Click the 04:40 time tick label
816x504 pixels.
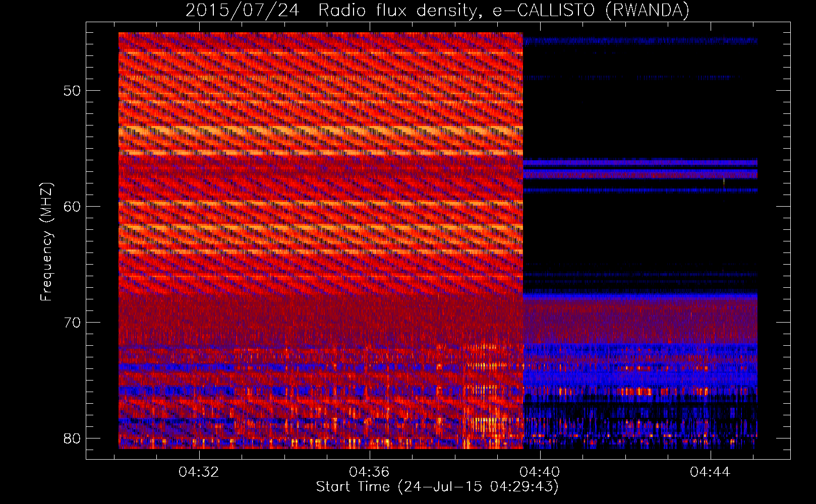[x=540, y=472]
